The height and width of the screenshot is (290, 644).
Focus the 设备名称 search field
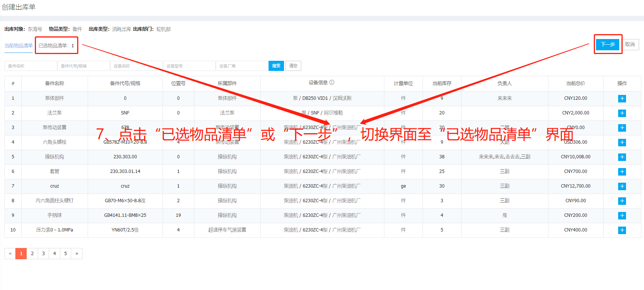point(136,66)
